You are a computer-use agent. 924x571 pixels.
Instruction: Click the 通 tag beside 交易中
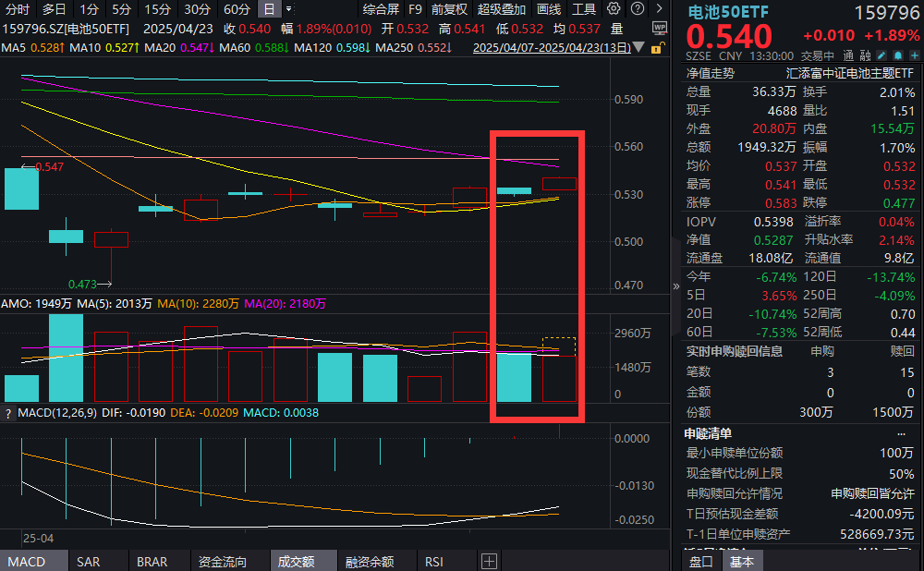pos(848,56)
